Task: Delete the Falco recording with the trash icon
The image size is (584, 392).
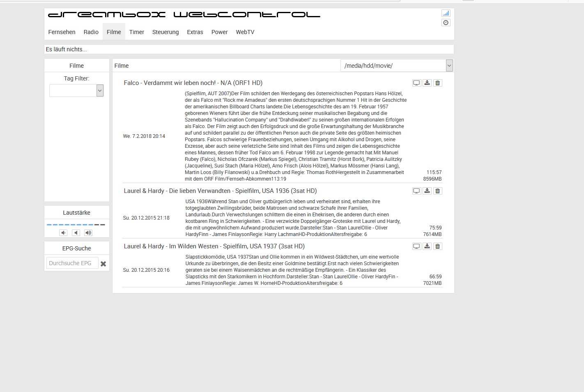Action: point(438,83)
